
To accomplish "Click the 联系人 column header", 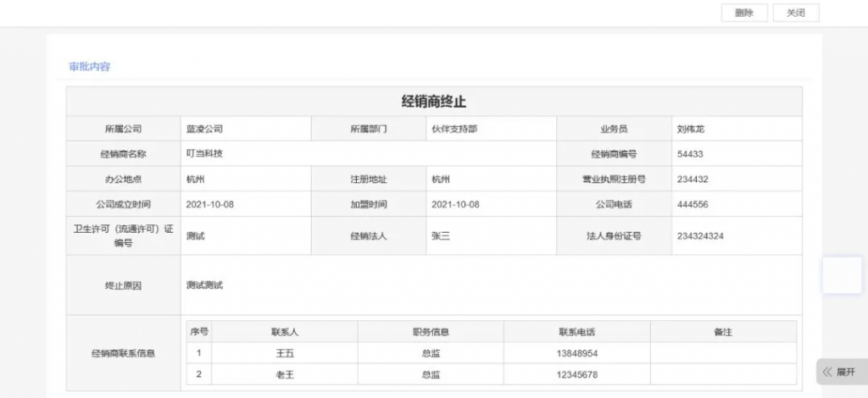I will pyautogui.click(x=284, y=332).
